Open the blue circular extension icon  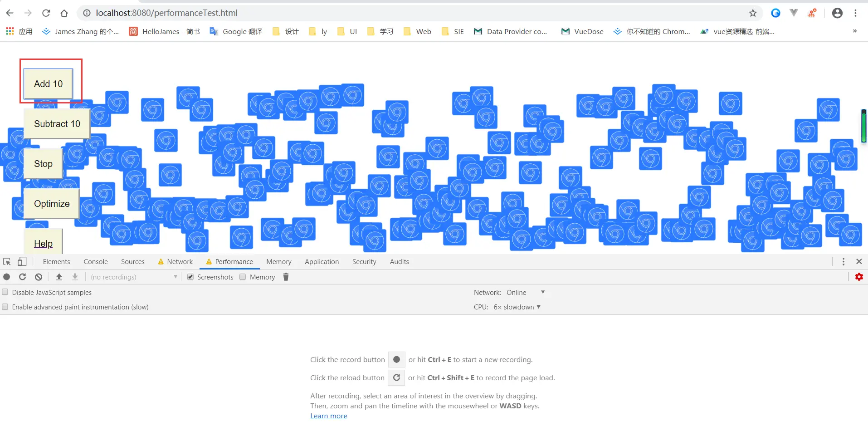(775, 13)
